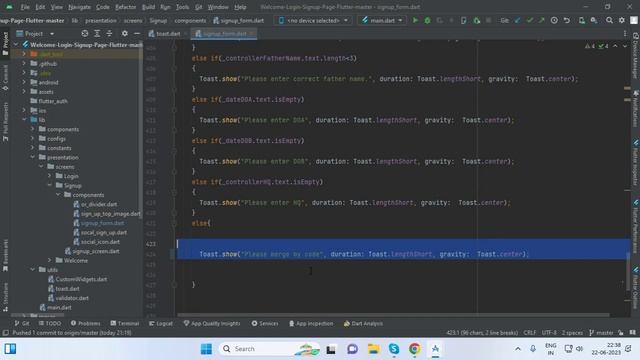This screenshot has height=360, width=640.
Task: Toggle tool window bars at the status bar corner
Action: pos(5,333)
